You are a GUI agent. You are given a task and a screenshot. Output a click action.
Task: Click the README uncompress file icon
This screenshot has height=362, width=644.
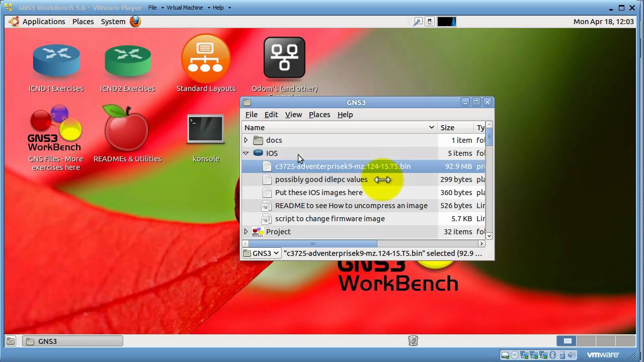[267, 206]
